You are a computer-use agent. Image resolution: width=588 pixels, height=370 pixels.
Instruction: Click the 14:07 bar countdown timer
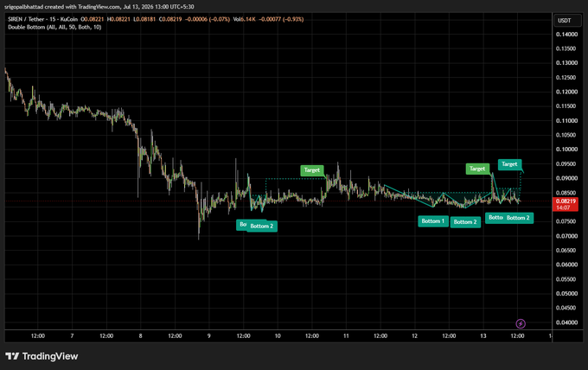pyautogui.click(x=563, y=207)
